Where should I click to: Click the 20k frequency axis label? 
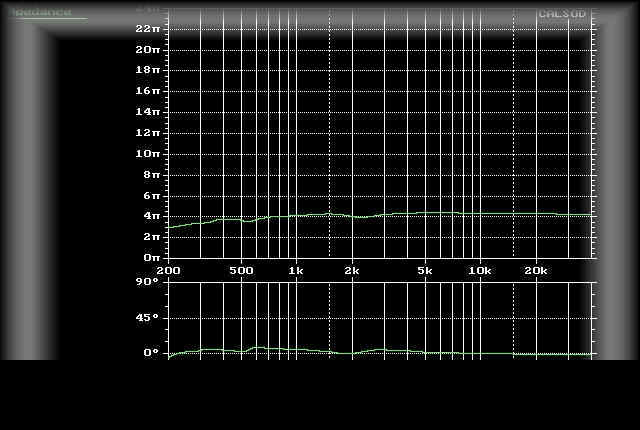[536, 270]
